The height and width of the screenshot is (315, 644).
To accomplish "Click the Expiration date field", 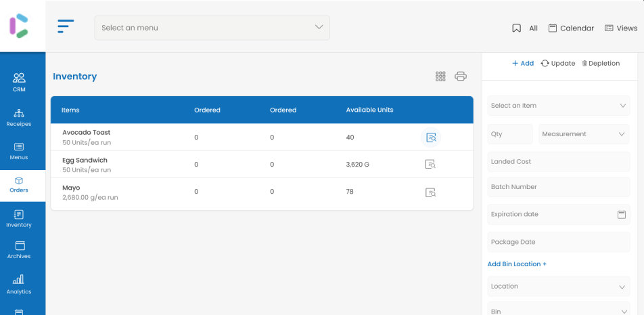I will pyautogui.click(x=559, y=214).
